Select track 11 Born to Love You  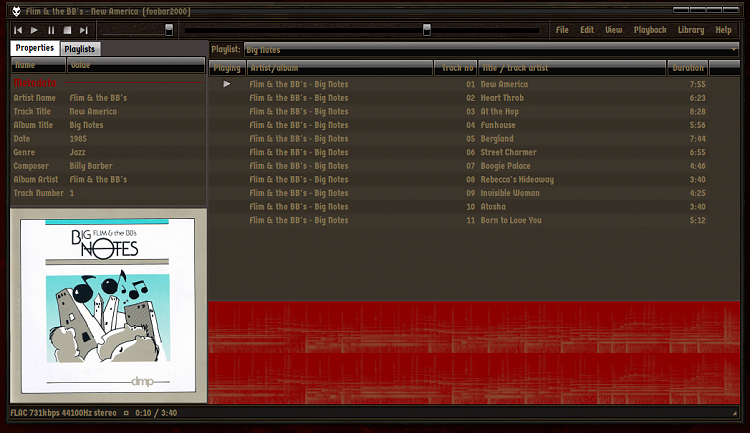click(x=474, y=221)
